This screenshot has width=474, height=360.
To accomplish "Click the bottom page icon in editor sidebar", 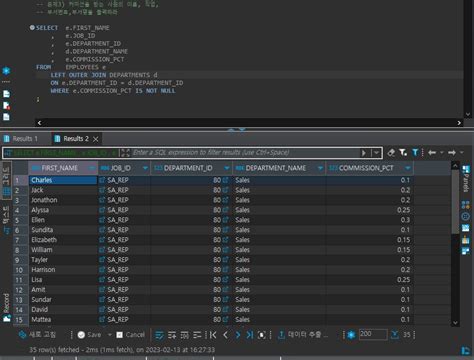I will click(6, 117).
